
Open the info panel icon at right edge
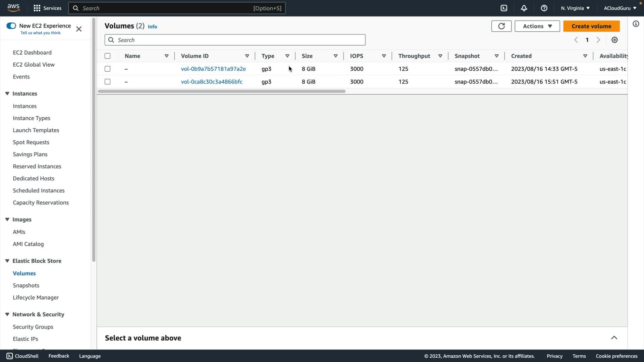tap(636, 24)
